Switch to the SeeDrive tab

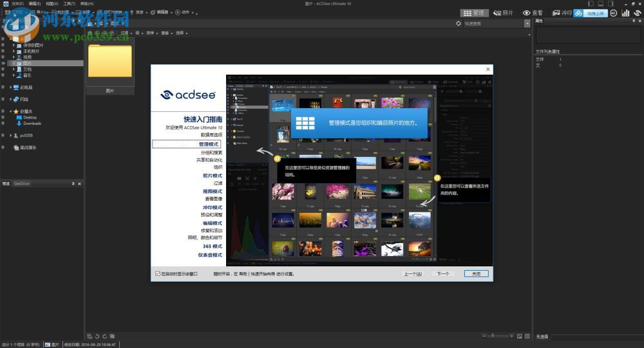coord(21,184)
